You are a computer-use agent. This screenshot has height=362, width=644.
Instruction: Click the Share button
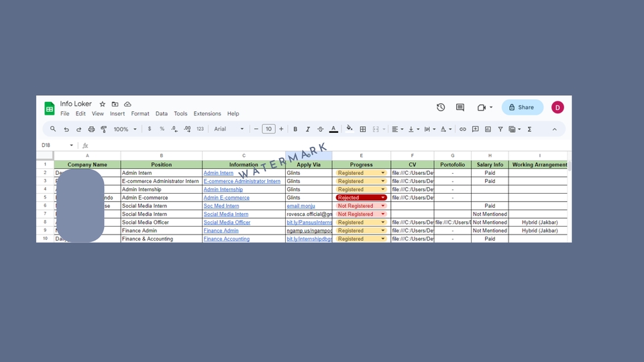[x=522, y=107]
